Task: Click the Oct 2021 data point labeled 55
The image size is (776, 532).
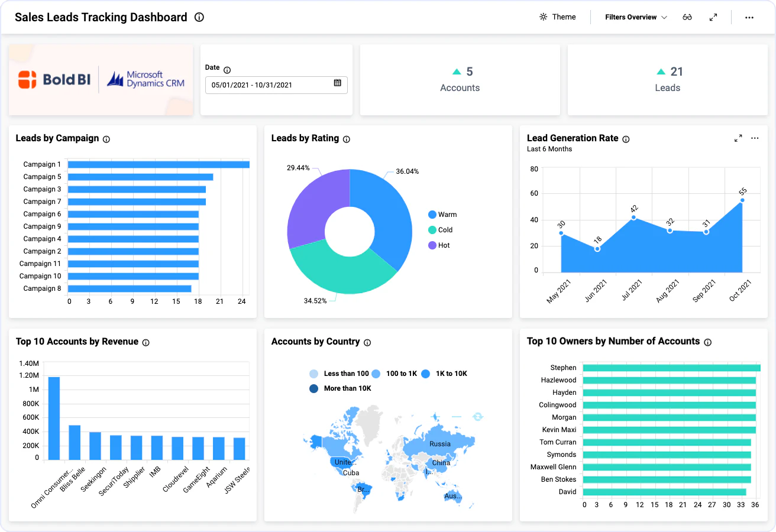Action: (742, 200)
